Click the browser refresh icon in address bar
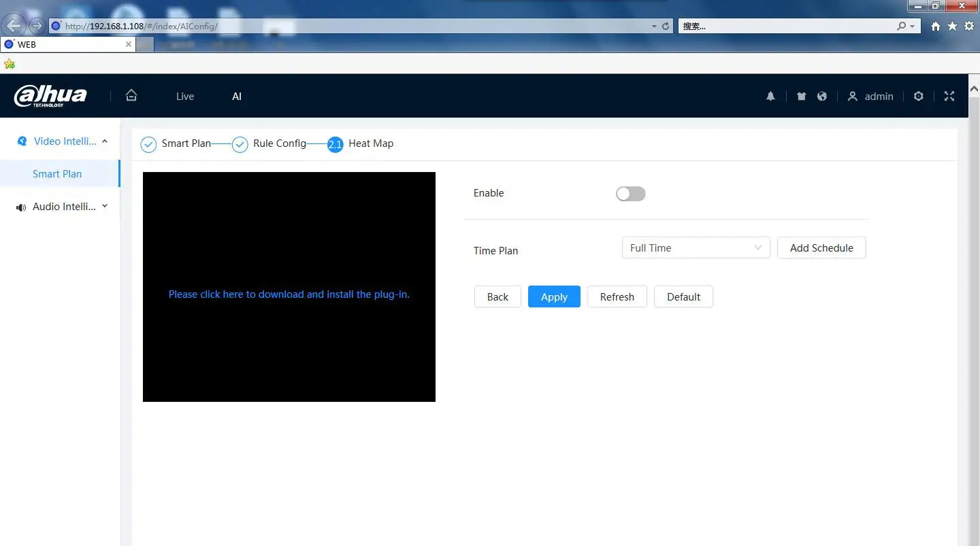Image resolution: width=980 pixels, height=546 pixels. [666, 27]
